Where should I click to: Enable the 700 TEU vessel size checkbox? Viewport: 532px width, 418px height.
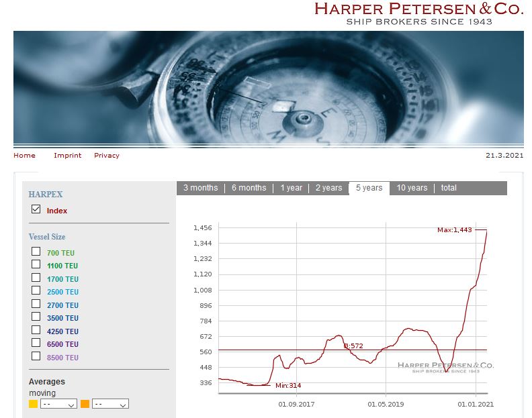point(36,252)
